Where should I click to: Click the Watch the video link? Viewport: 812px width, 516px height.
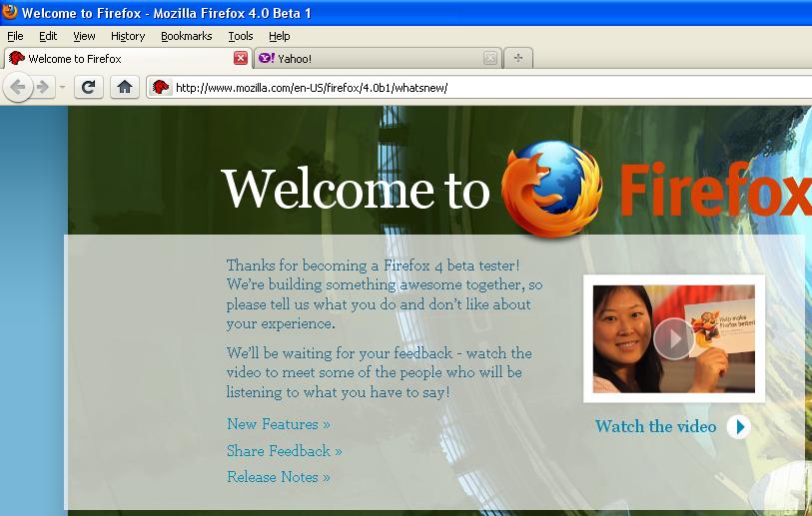pos(655,426)
